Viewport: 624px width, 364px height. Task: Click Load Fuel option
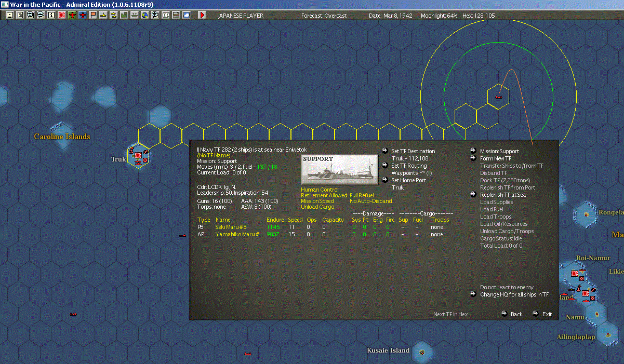[492, 209]
